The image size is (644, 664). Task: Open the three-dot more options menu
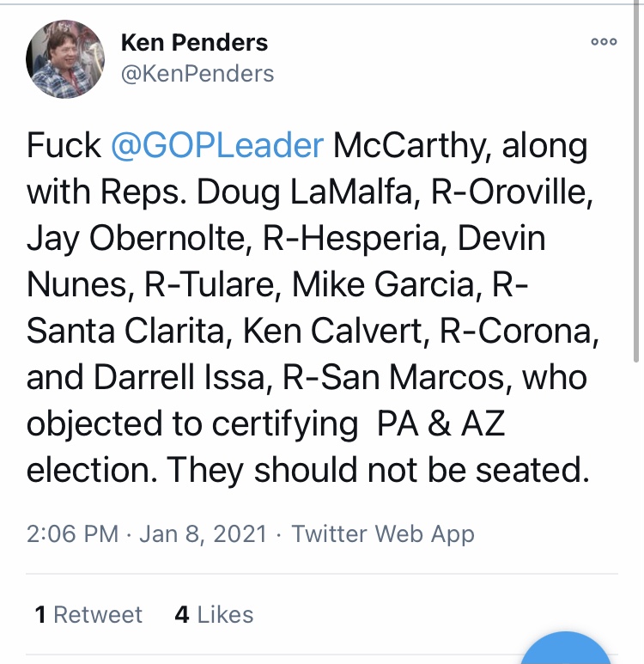click(605, 41)
